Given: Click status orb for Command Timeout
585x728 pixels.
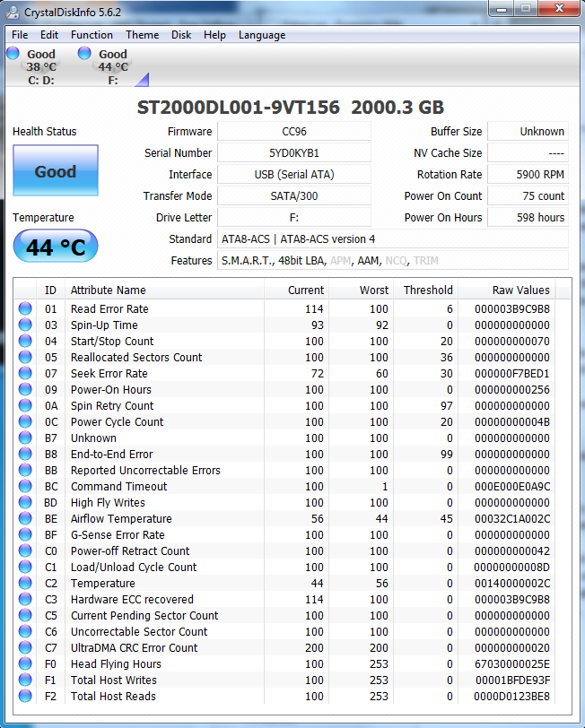Looking at the screenshot, I should pyautogui.click(x=25, y=486).
